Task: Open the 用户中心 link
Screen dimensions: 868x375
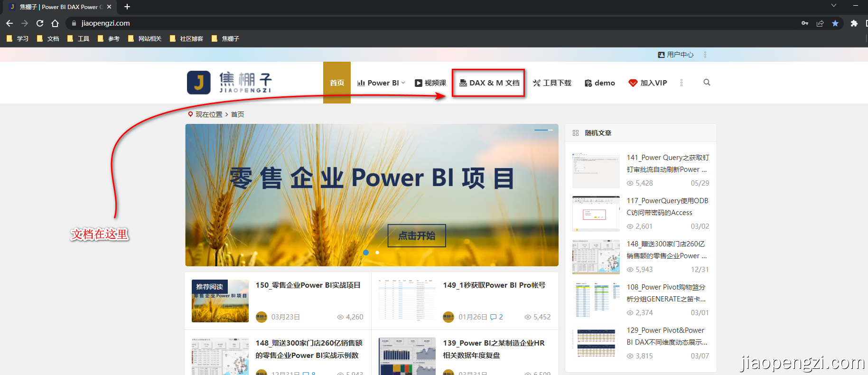Action: click(676, 55)
